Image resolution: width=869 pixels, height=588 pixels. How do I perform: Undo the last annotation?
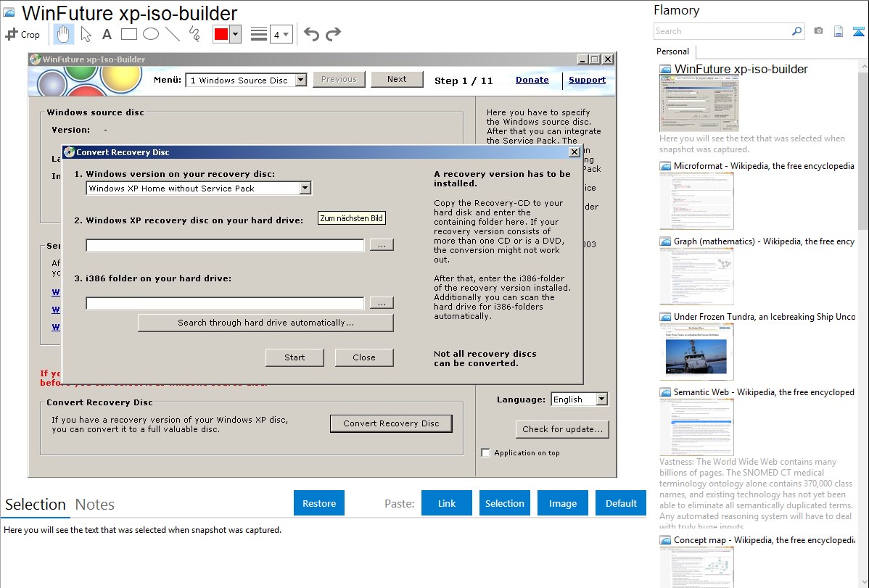[x=311, y=34]
